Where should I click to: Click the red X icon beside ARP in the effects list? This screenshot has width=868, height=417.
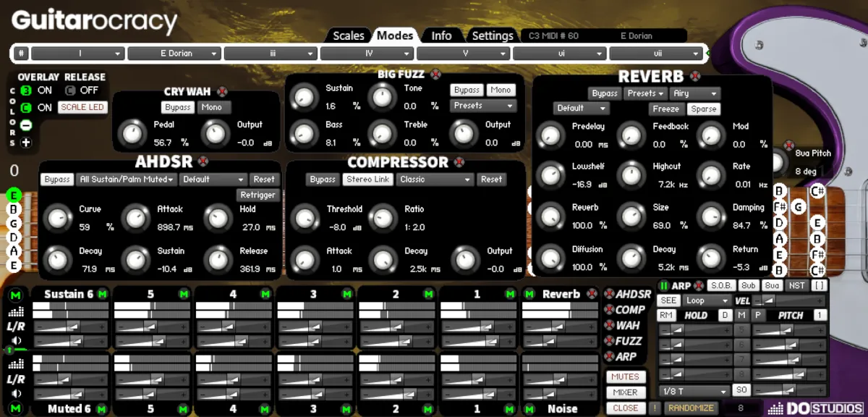coord(609,357)
